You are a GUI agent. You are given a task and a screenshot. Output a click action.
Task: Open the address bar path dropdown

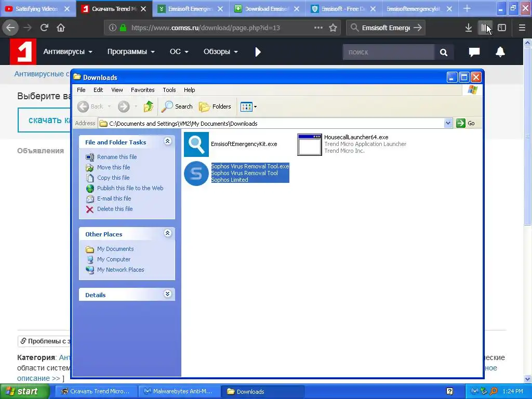[x=448, y=123]
